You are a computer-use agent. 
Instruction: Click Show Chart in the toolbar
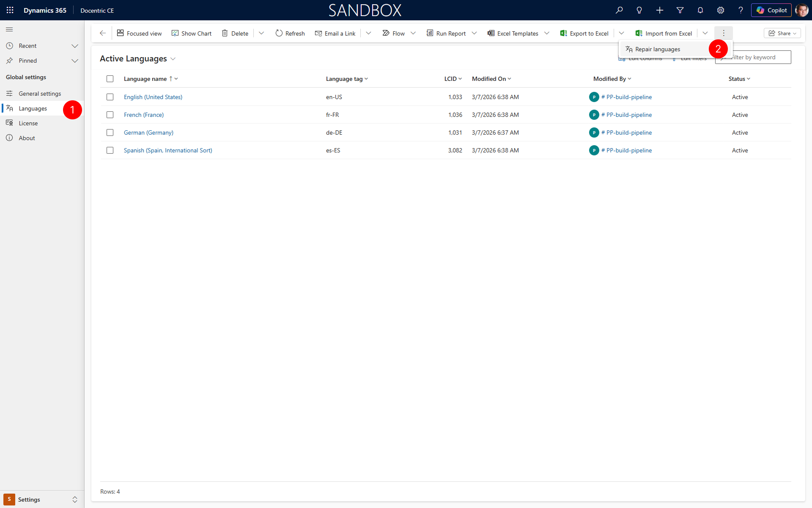(x=192, y=33)
